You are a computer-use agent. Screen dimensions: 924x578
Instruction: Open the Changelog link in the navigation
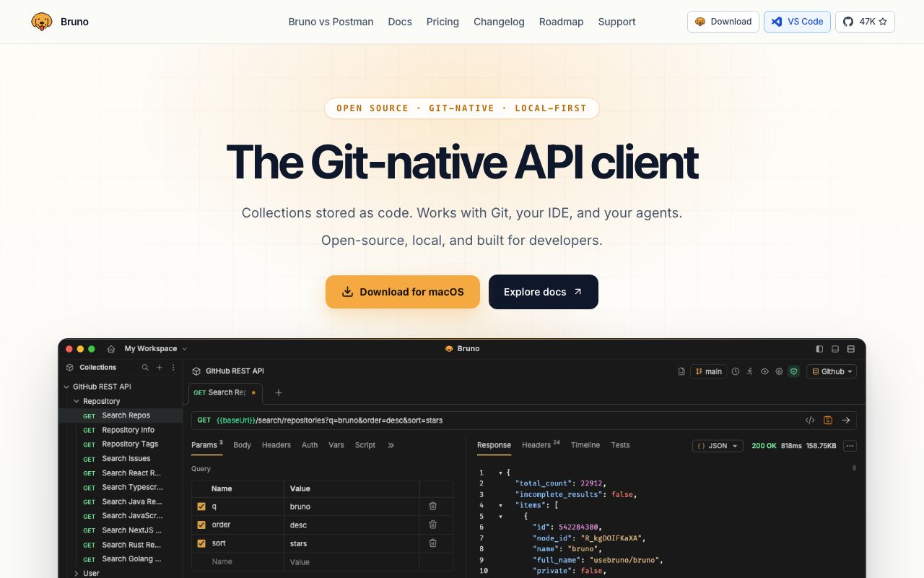tap(499, 22)
